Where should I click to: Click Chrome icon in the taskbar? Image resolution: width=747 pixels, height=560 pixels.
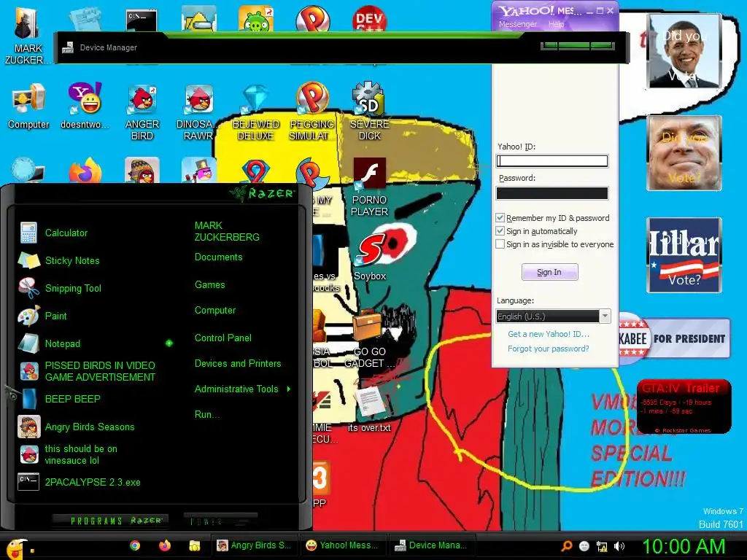click(x=135, y=545)
